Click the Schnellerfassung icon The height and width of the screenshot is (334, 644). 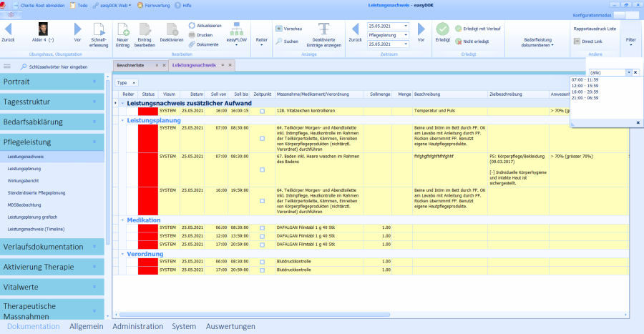click(x=99, y=29)
